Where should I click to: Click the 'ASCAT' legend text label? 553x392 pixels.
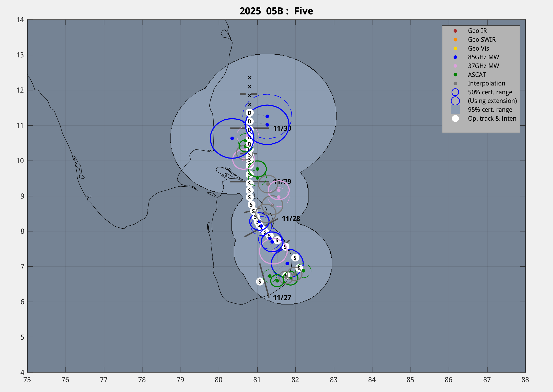477,75
